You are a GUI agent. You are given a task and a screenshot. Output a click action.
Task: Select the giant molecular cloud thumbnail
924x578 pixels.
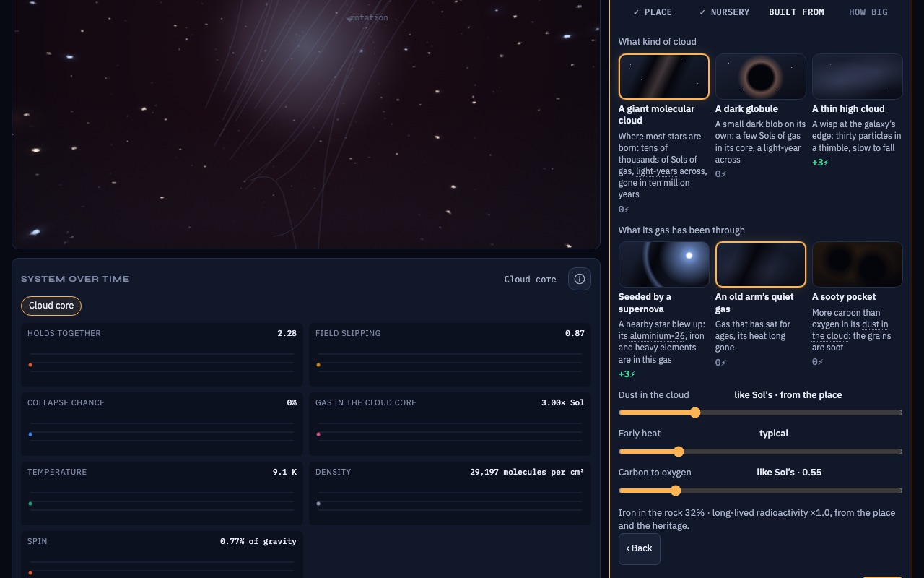click(664, 76)
